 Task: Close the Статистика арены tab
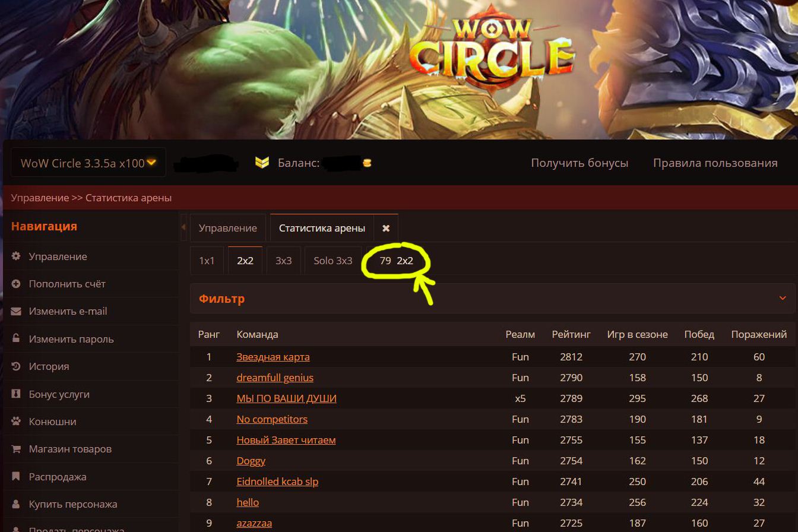pyautogui.click(x=386, y=228)
